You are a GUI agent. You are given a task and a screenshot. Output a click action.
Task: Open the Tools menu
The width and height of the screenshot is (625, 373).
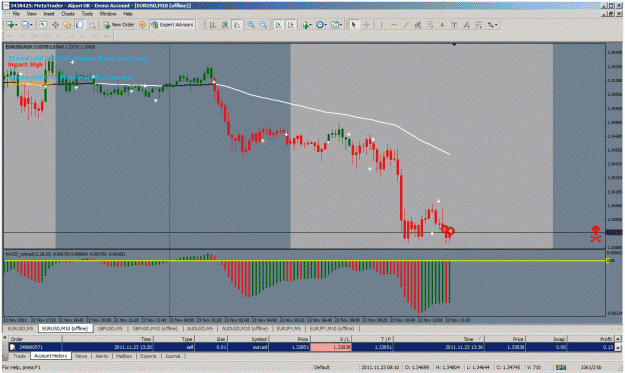click(x=87, y=14)
